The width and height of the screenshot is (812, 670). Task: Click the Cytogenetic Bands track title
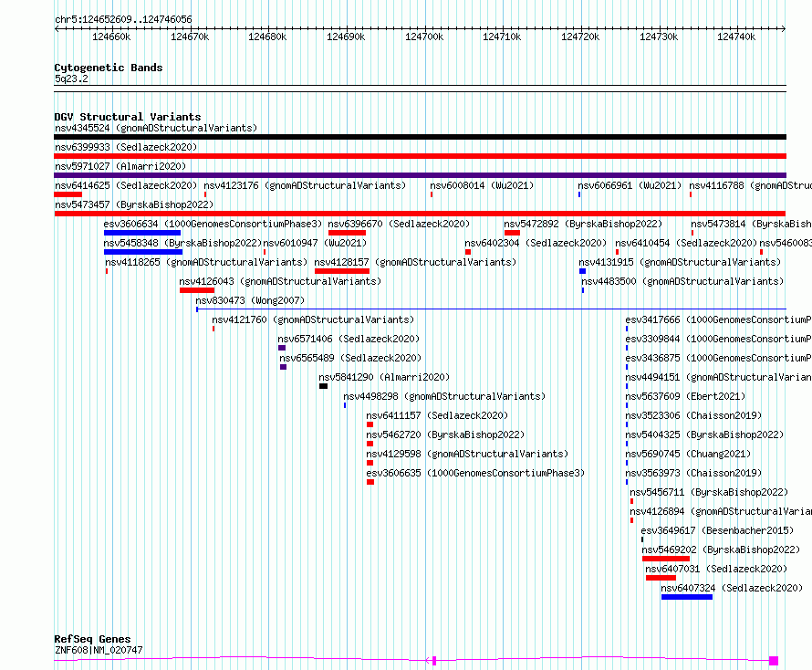pos(109,68)
